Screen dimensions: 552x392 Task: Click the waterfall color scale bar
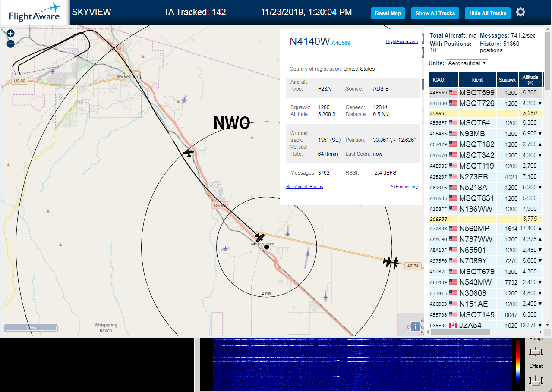(518, 362)
